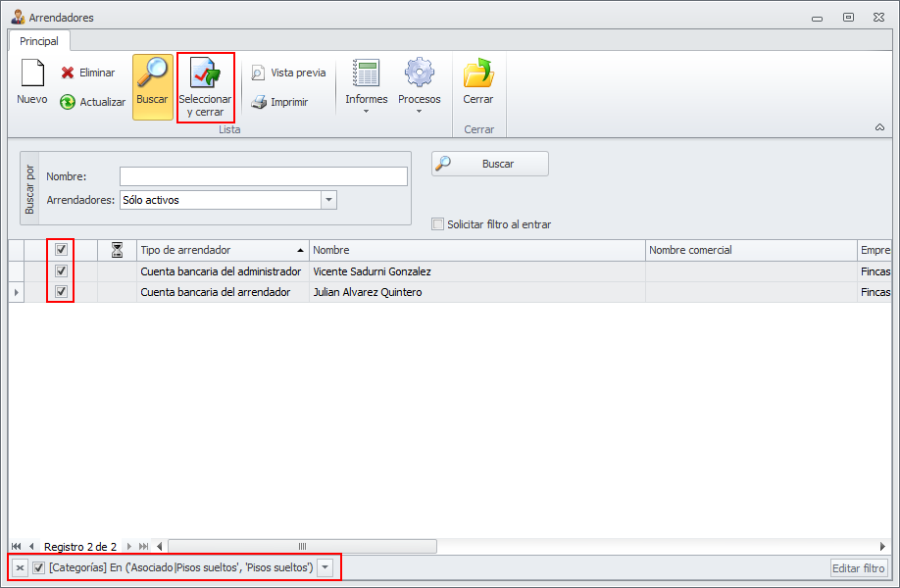Click the Empre column header

(875, 250)
